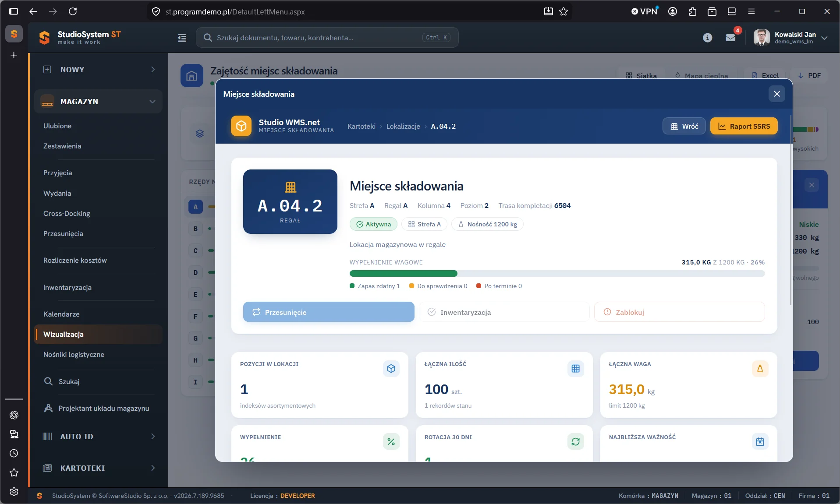Viewport: 840px width, 504px height.
Task: Click the Wypełnienie wagowe progress bar
Action: (x=557, y=273)
